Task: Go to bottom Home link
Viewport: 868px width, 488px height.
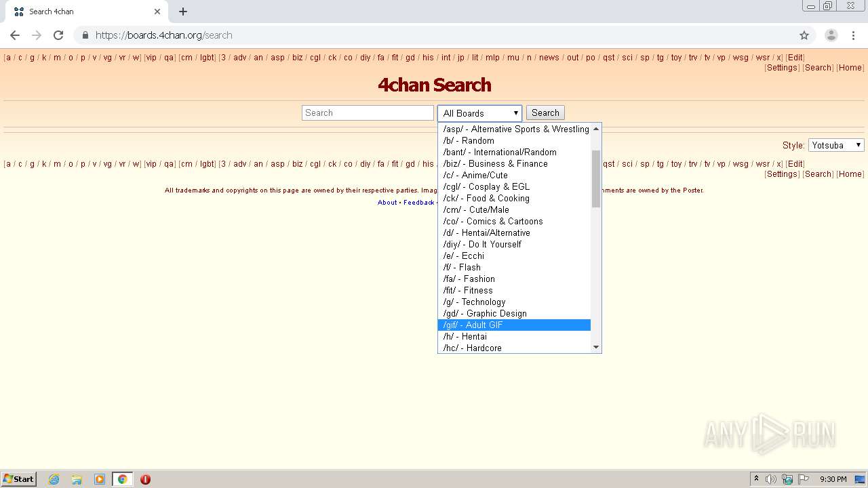Action: click(850, 174)
